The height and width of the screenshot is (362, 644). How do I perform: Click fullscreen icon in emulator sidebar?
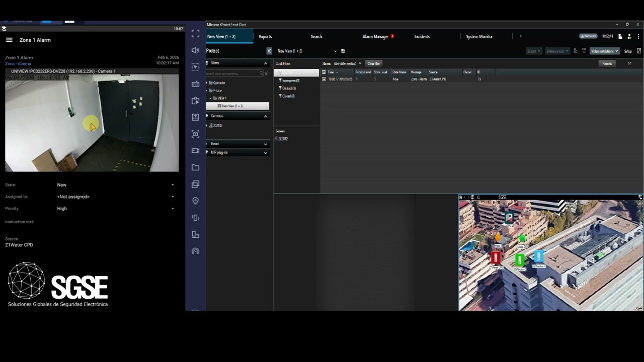point(196,34)
